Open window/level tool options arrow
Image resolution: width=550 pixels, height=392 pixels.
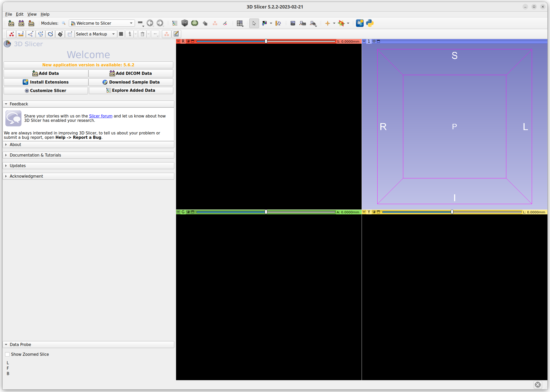[x=271, y=23]
